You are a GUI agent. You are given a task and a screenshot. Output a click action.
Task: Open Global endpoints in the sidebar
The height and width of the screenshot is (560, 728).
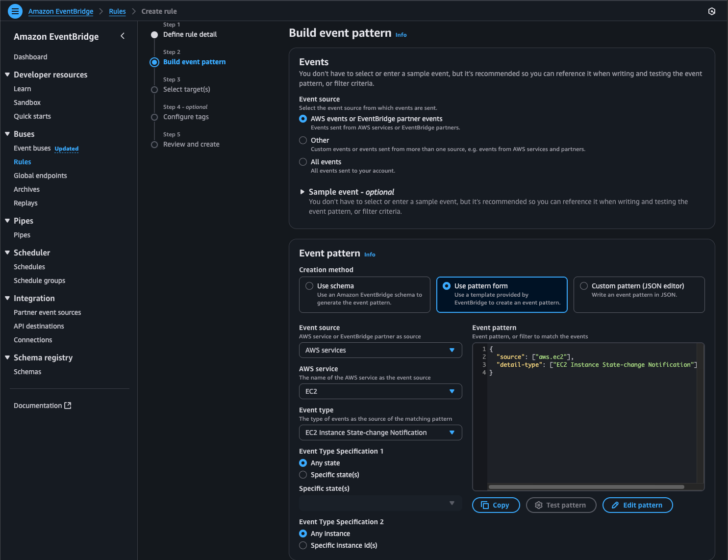pyautogui.click(x=40, y=176)
